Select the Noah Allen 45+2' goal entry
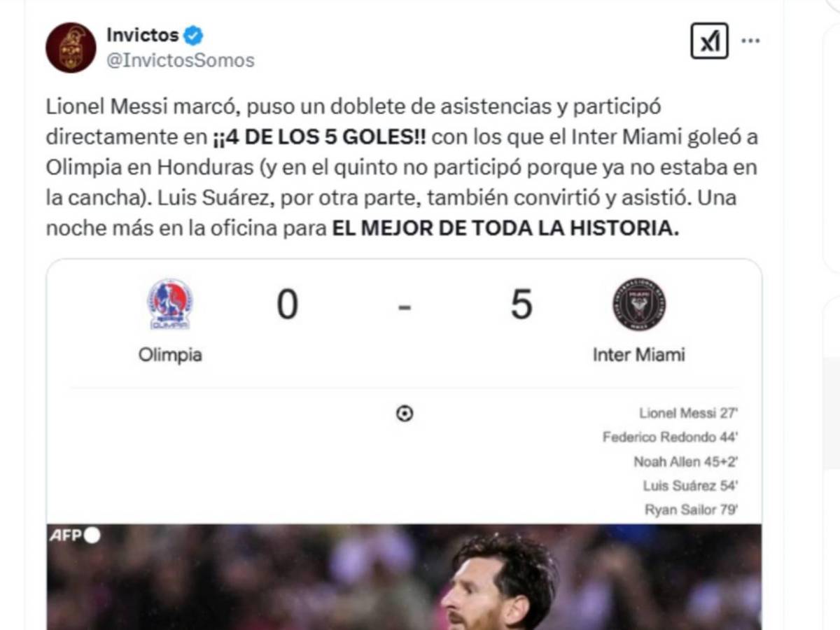The width and height of the screenshot is (840, 630). click(686, 462)
